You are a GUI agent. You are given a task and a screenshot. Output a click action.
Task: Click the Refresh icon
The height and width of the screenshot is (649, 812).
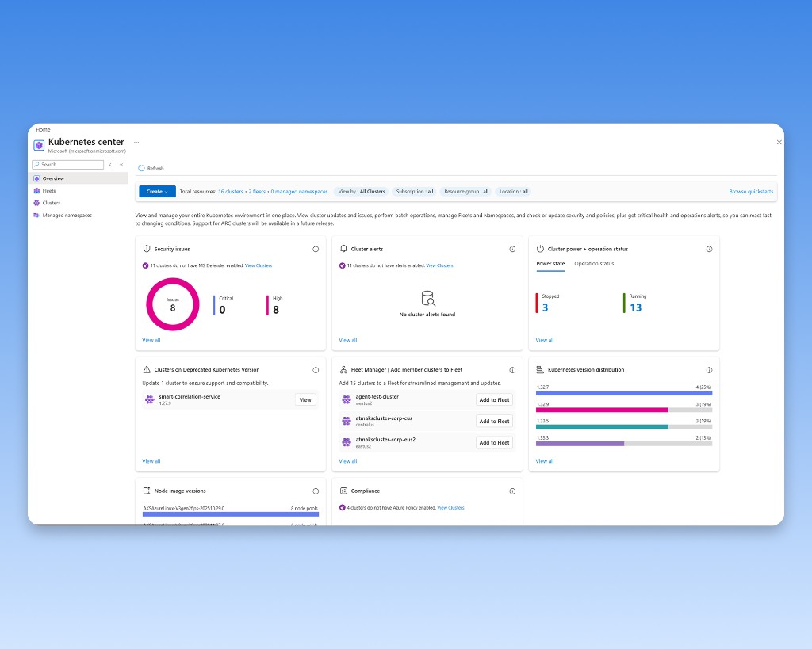point(141,168)
